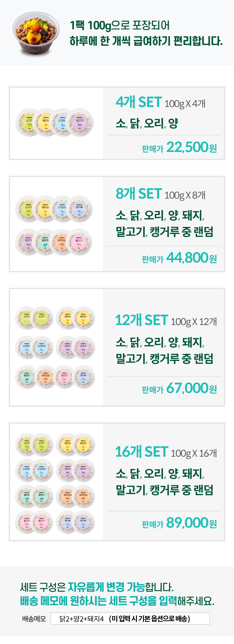The width and height of the screenshot is (234, 644).
Task: Select the purple 양고기 container in 4개 SET
Action: 80,122
